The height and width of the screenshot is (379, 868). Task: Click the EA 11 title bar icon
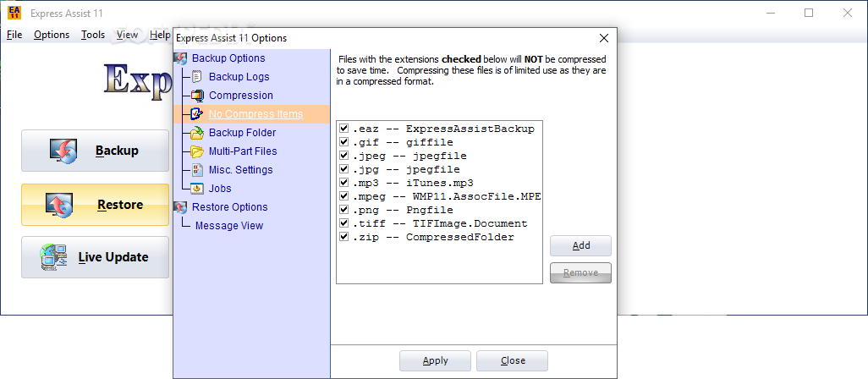(x=15, y=14)
